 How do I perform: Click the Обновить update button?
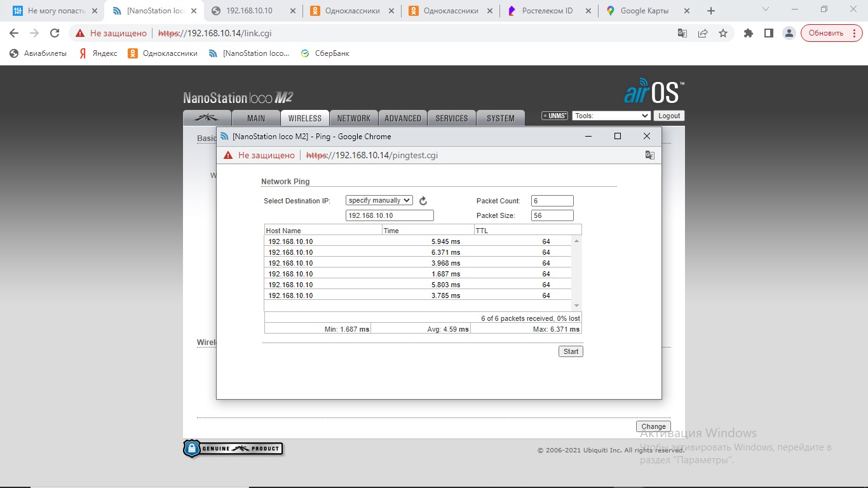[x=832, y=33]
